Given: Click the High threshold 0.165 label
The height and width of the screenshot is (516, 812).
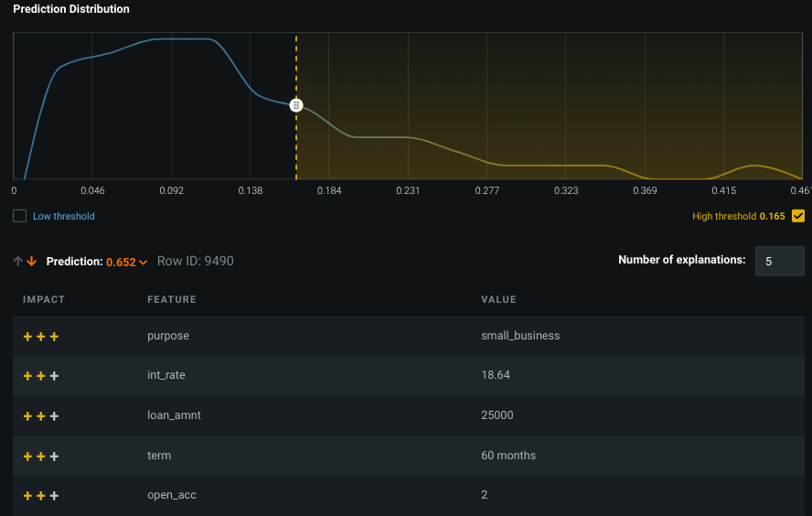Looking at the screenshot, I should coord(739,217).
